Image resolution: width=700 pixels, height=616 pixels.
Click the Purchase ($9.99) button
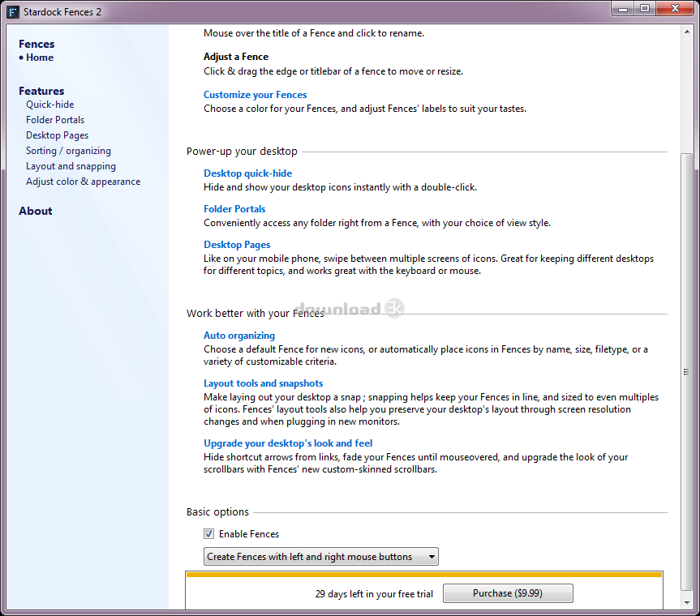point(508,593)
